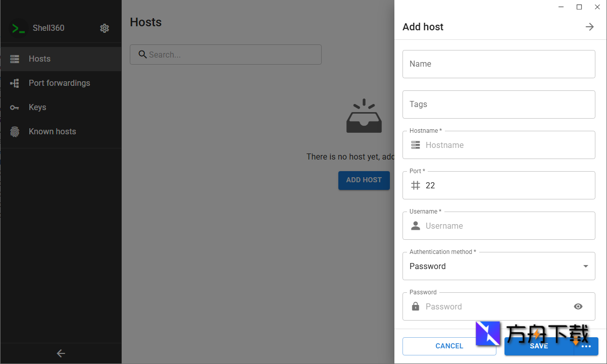Viewport: 607px width, 364px height.
Task: Close Add host panel using arrow icon
Action: [x=589, y=27]
